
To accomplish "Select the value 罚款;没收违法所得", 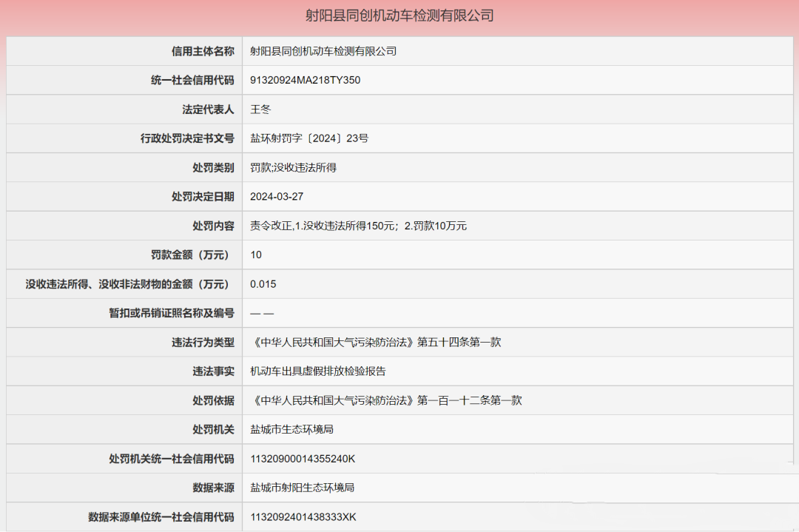I will click(293, 167).
